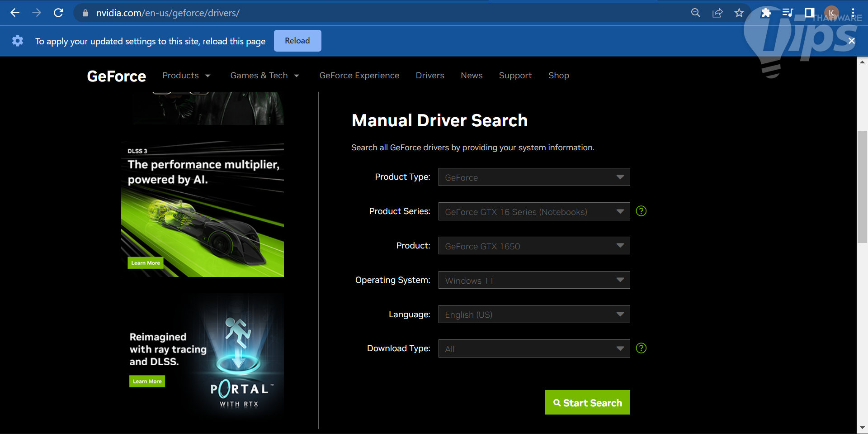Click the browser back arrow
The height and width of the screenshot is (434, 868).
click(15, 13)
